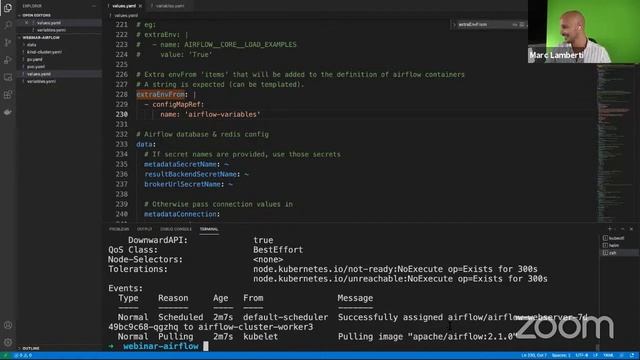Open pvc.yaml in the file tree
The height and width of the screenshot is (360, 640).
(36, 67)
